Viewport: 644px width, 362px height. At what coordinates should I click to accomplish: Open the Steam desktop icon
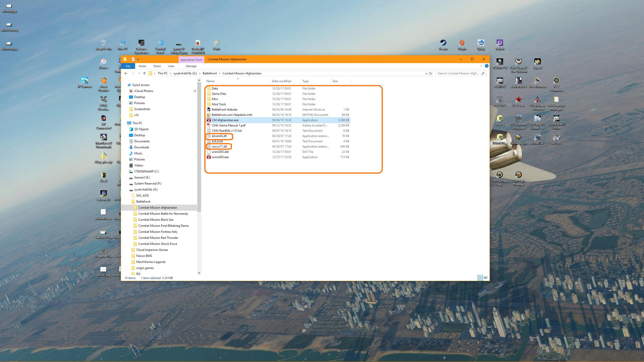point(443,43)
